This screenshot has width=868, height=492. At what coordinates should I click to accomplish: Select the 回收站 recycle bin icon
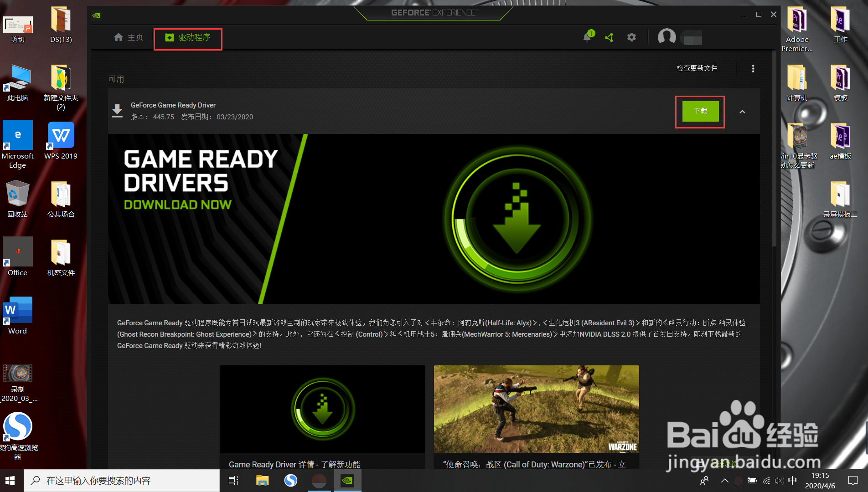(x=18, y=199)
